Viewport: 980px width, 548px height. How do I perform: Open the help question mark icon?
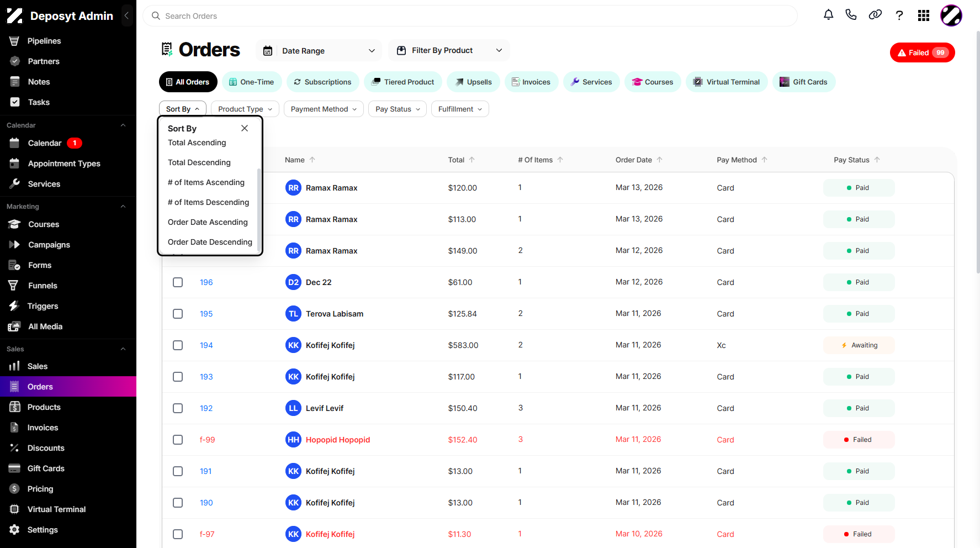899,15
